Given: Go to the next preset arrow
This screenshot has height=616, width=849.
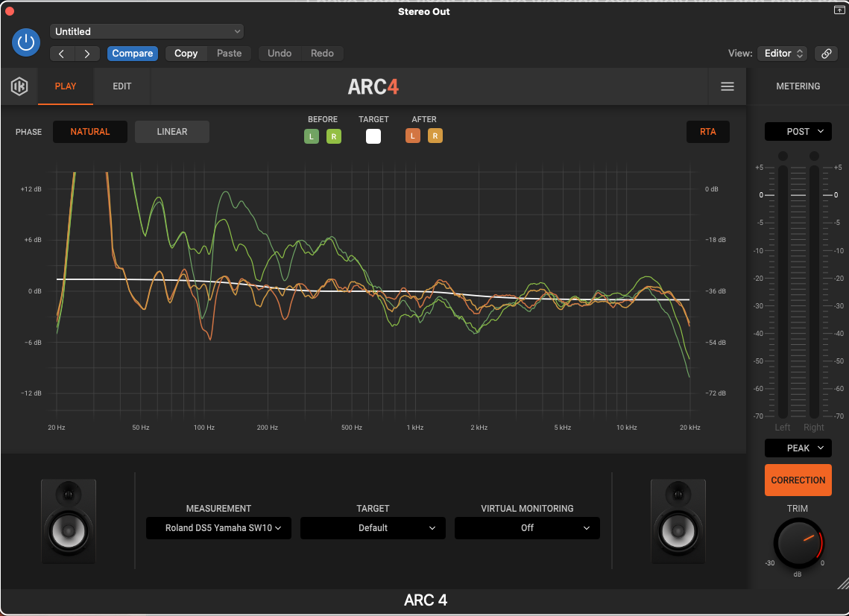Looking at the screenshot, I should 86,54.
